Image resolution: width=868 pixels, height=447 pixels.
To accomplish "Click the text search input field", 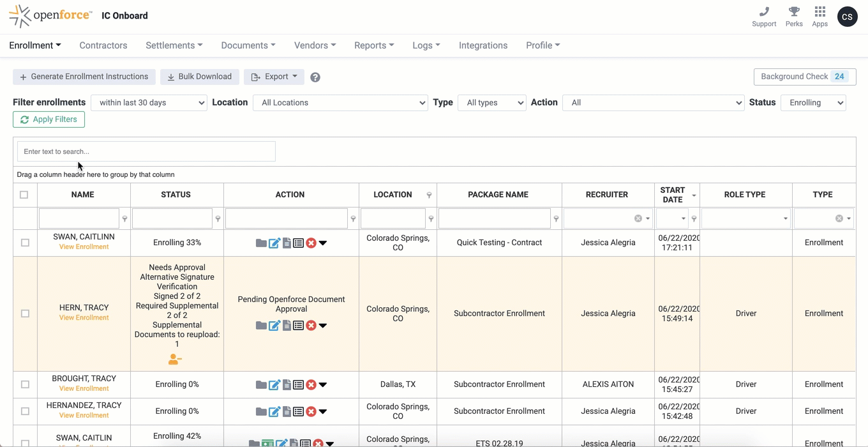I will point(146,151).
